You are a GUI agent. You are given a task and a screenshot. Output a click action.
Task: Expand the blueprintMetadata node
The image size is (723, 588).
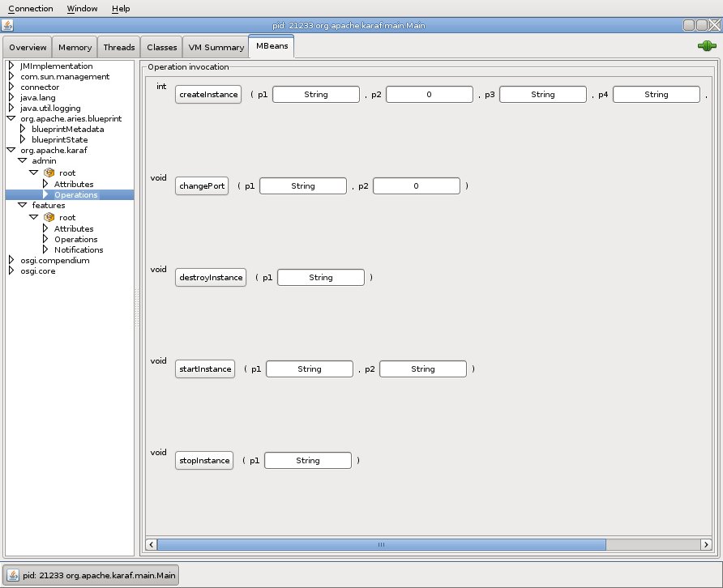23,130
